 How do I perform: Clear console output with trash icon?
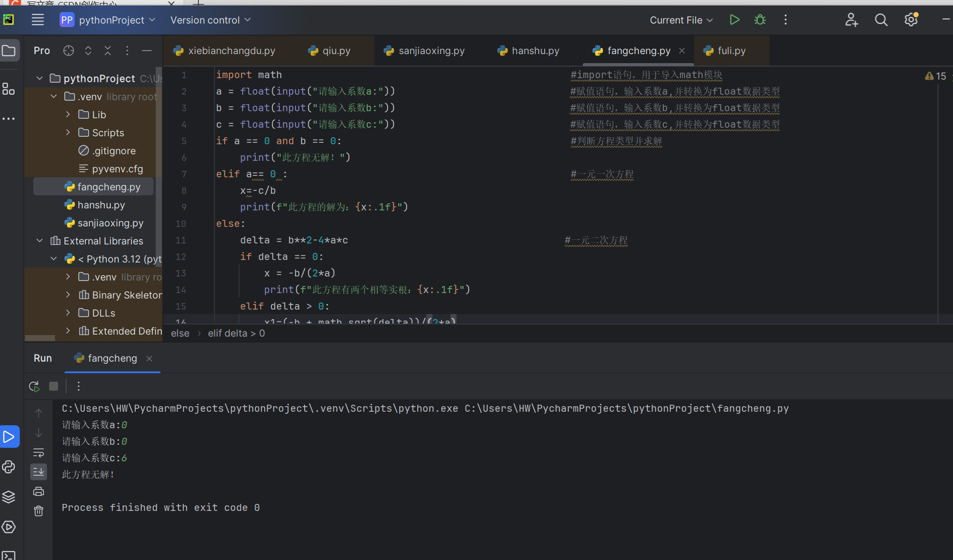[39, 511]
